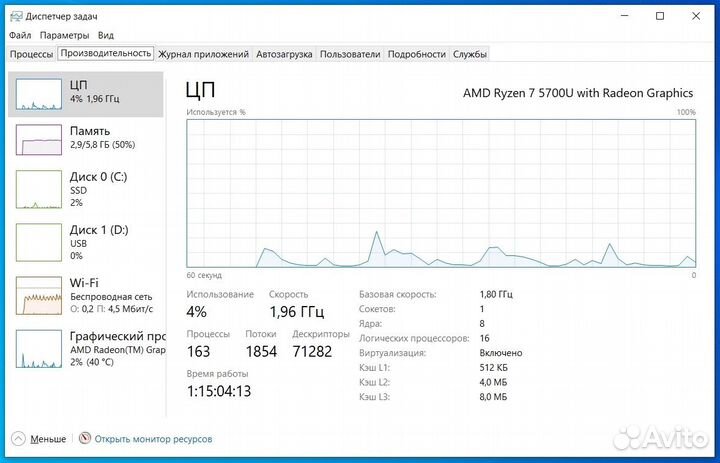Click the resource monitor icon
Viewport: 720px width, 463px height.
[85, 438]
